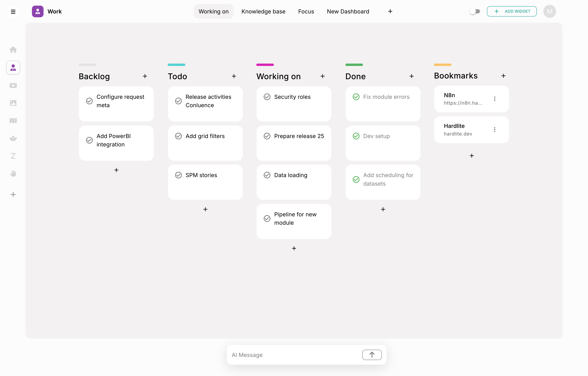
Task: Open the lotus sidebar icon
Action: click(x=13, y=138)
